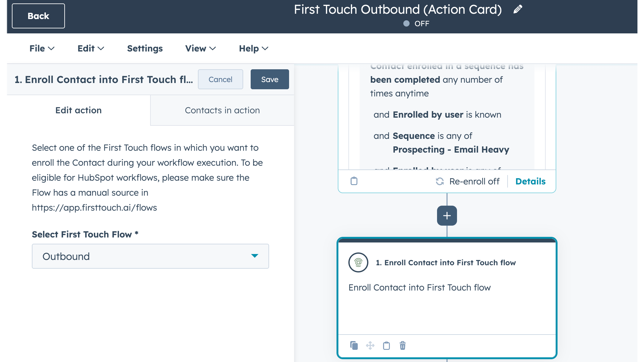Click the clipboard icon on the Enroll Contact action card
The width and height of the screenshot is (644, 362).
click(386, 345)
